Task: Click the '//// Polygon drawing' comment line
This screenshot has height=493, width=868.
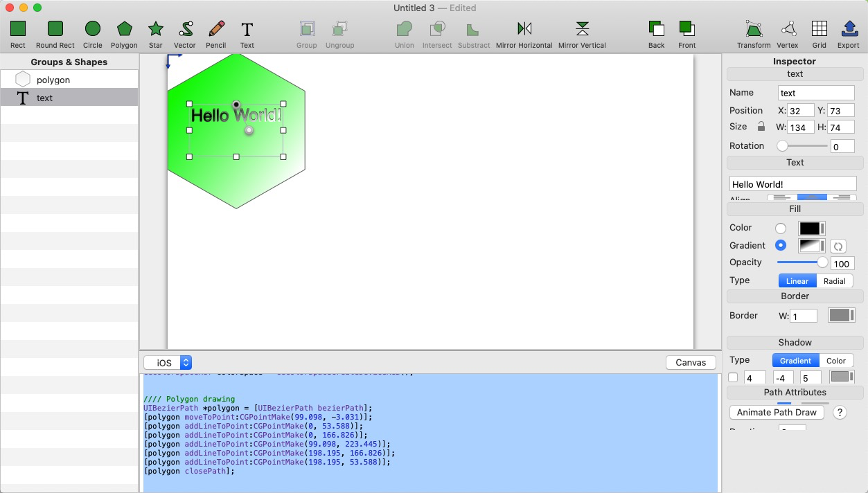Action: [x=189, y=399]
